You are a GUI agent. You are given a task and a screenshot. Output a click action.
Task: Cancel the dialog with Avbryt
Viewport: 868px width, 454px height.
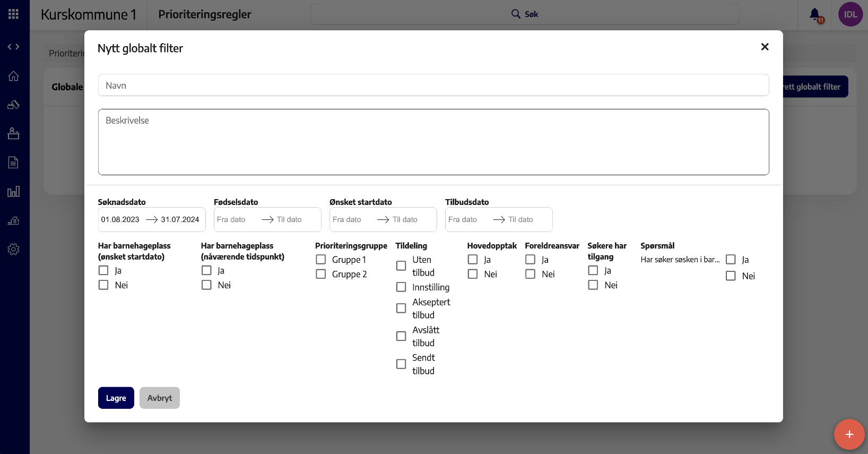pos(159,398)
